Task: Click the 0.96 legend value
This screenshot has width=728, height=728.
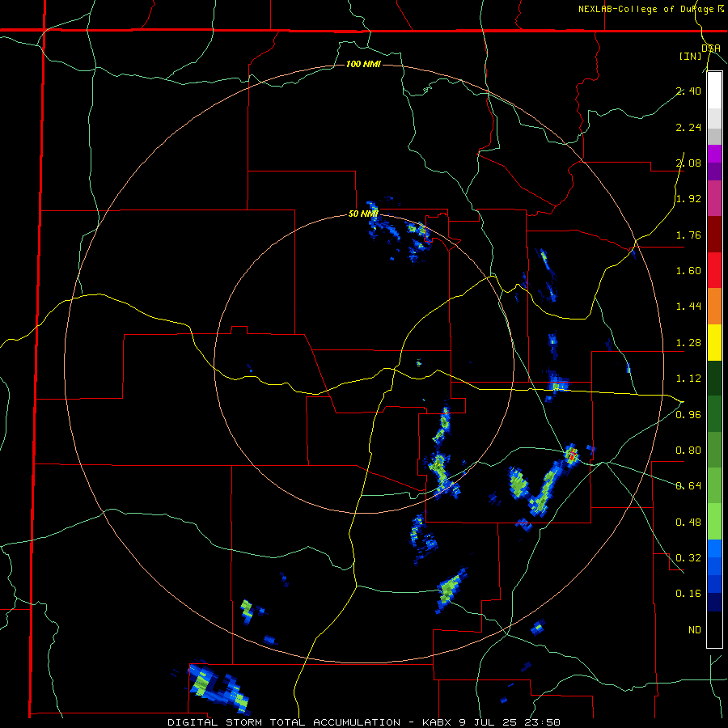Action: 688,415
